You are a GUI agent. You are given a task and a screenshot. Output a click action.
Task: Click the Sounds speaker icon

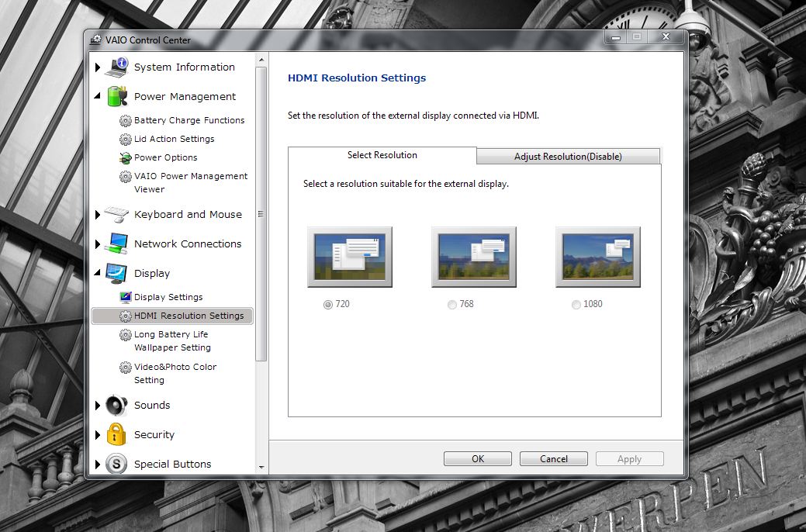[116, 405]
